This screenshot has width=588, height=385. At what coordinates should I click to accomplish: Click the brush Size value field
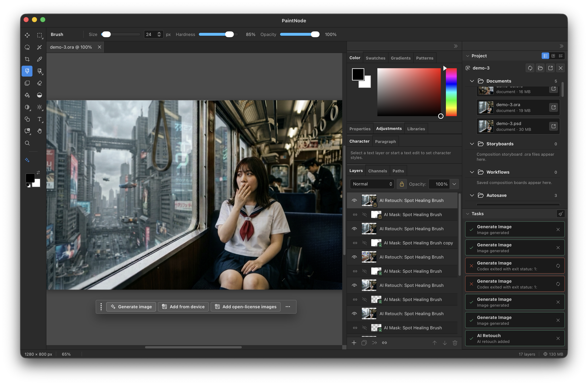[151, 34]
